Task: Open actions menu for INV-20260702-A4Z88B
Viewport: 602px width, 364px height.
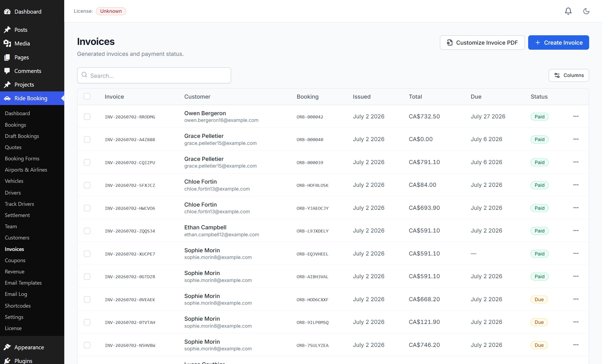Action: click(x=576, y=139)
